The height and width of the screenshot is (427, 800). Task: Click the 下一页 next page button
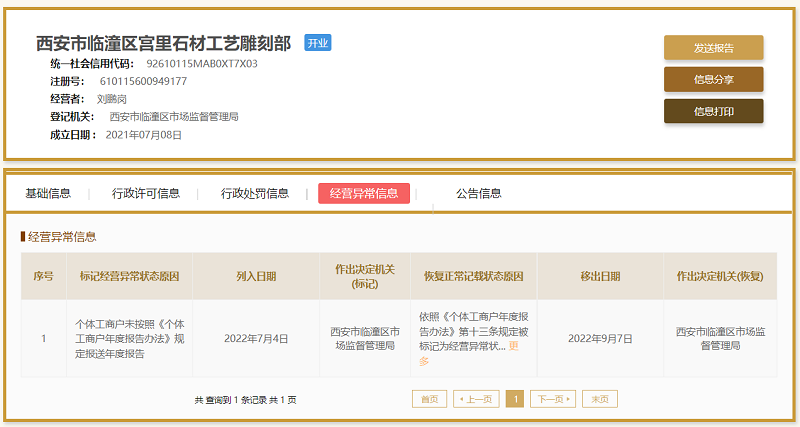[x=552, y=399]
